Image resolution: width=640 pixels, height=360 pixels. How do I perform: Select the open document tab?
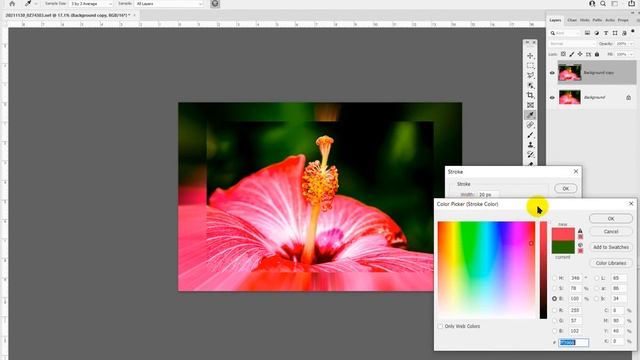(70, 15)
